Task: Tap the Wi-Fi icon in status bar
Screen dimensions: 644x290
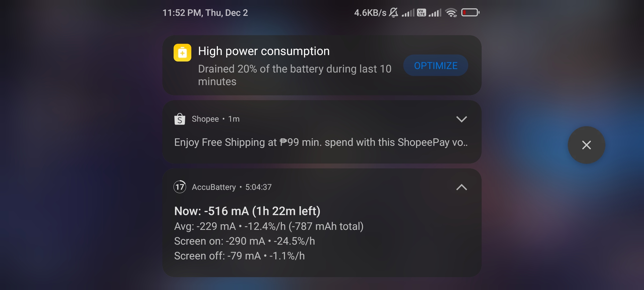Action: point(451,13)
